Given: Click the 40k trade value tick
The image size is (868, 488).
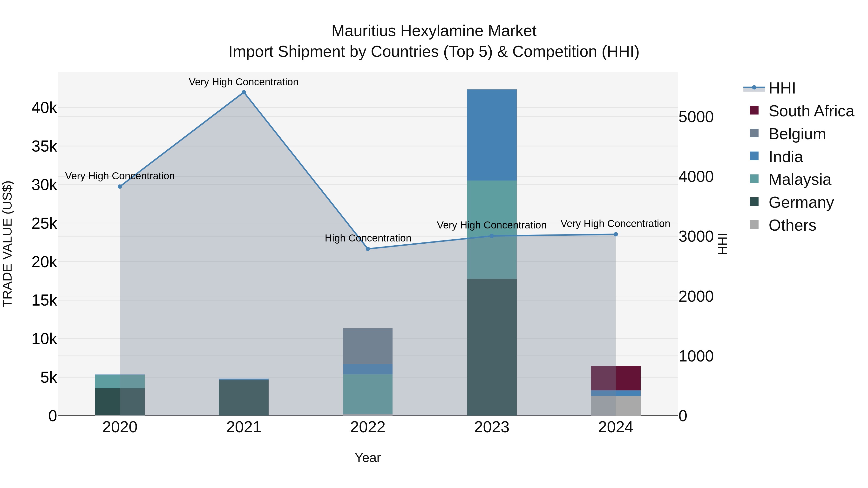Looking at the screenshot, I should (x=44, y=108).
